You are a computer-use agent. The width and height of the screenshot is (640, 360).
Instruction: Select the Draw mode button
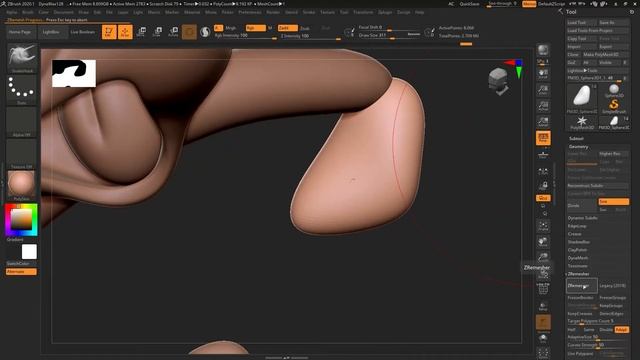coord(125,32)
